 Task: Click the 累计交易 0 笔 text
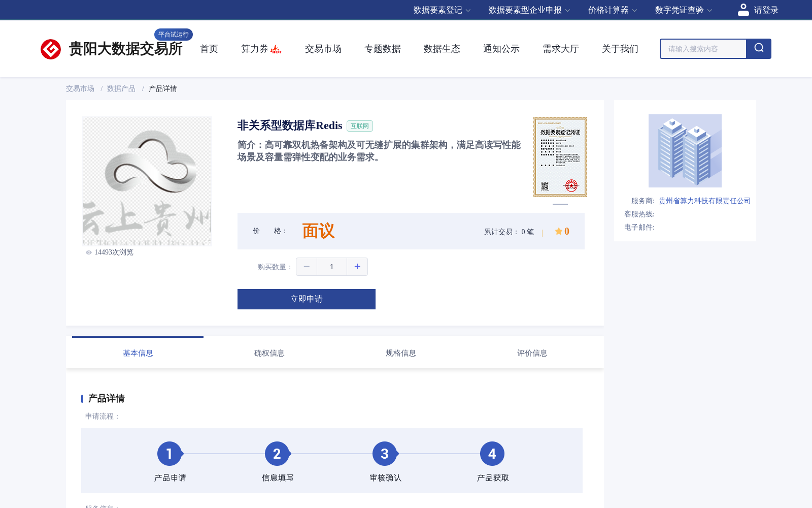[x=509, y=232]
